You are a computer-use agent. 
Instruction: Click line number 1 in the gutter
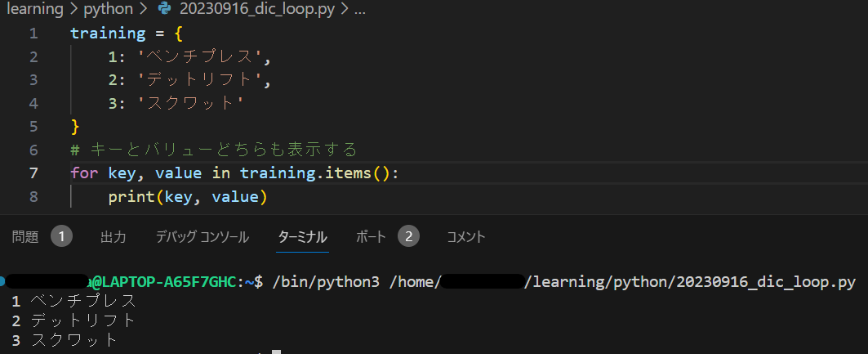(33, 34)
